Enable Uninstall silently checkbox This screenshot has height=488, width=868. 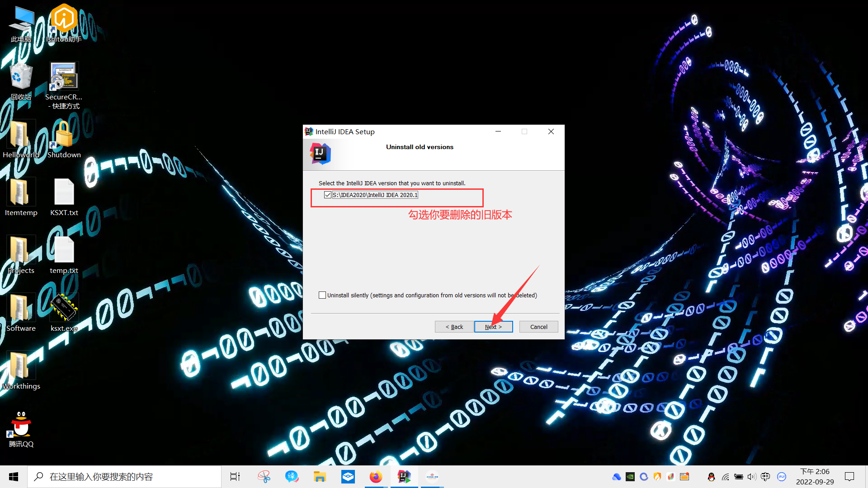[x=322, y=295]
